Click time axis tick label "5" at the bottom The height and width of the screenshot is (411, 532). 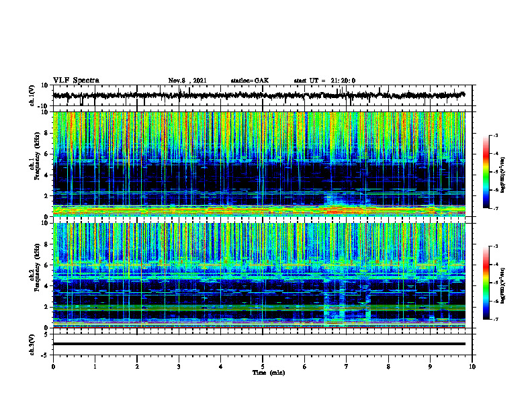tap(263, 366)
